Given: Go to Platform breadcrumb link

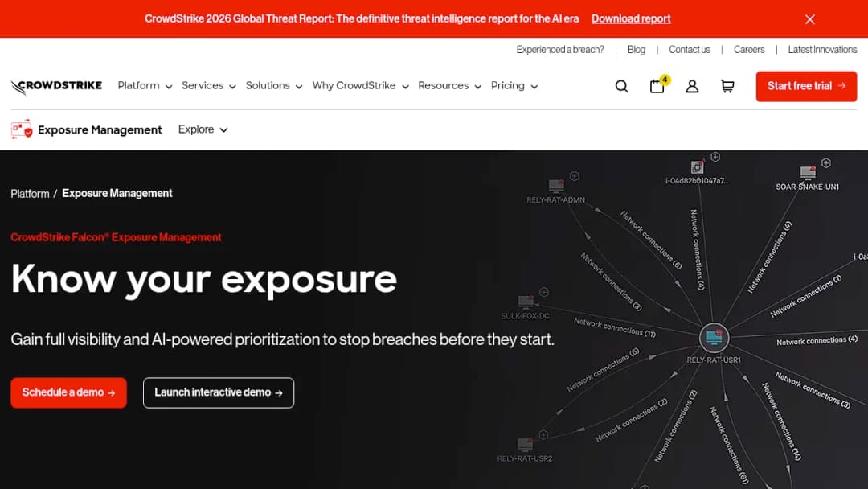Looking at the screenshot, I should pos(30,194).
